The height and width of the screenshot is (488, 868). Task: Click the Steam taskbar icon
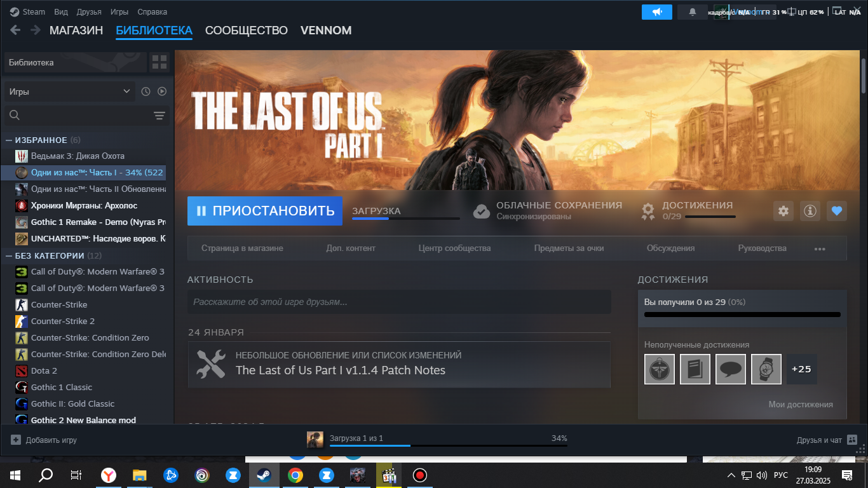[264, 475]
